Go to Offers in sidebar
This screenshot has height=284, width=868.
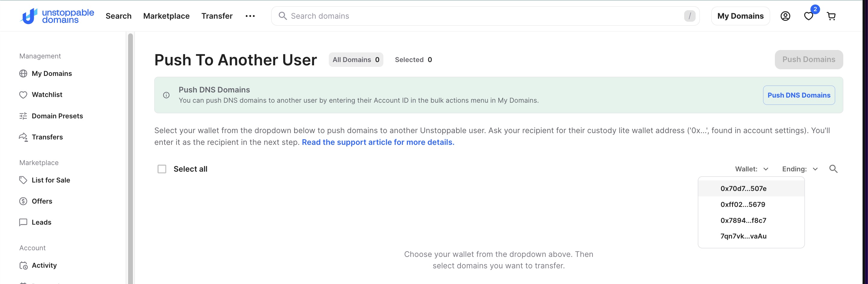pyautogui.click(x=42, y=201)
